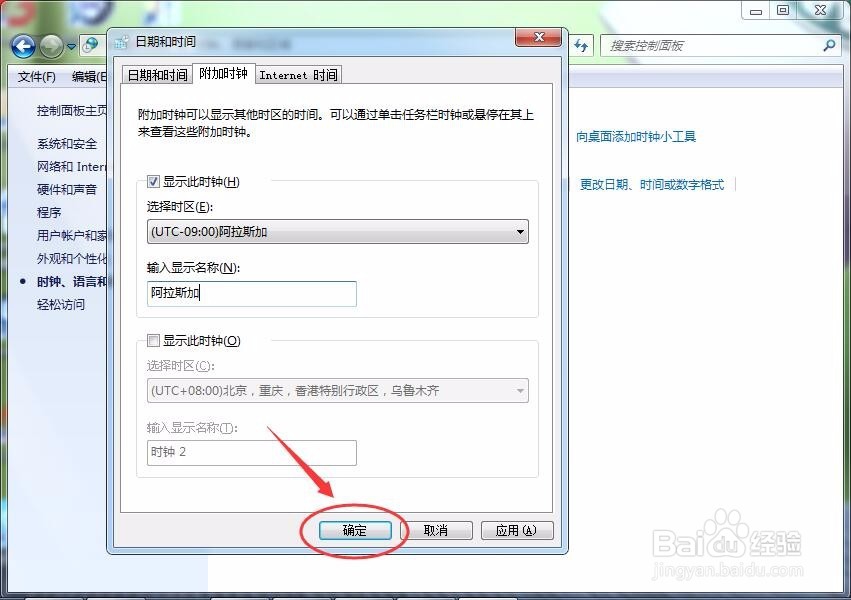This screenshot has height=600, width=851.
Task: Open the 文件 menu
Action: (36, 77)
